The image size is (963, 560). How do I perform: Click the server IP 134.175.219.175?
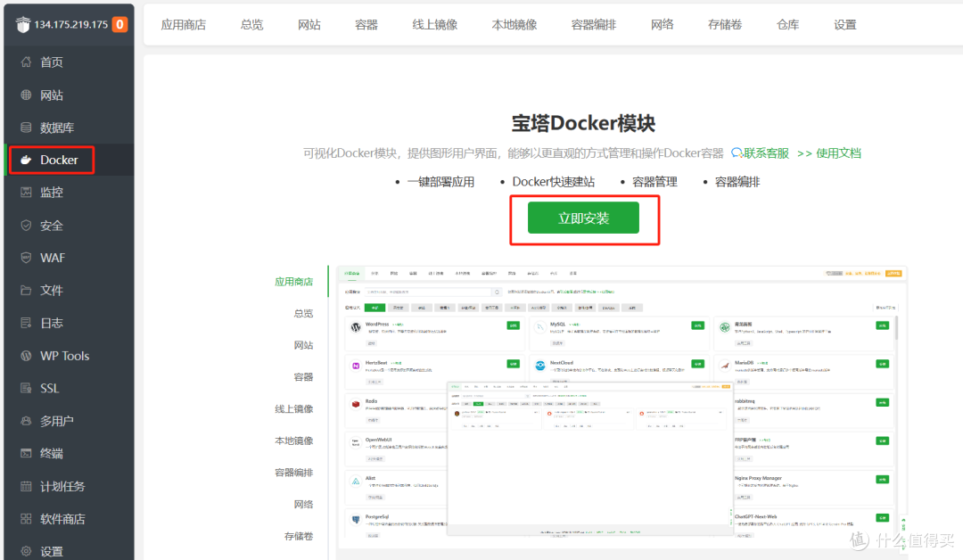pyautogui.click(x=70, y=25)
